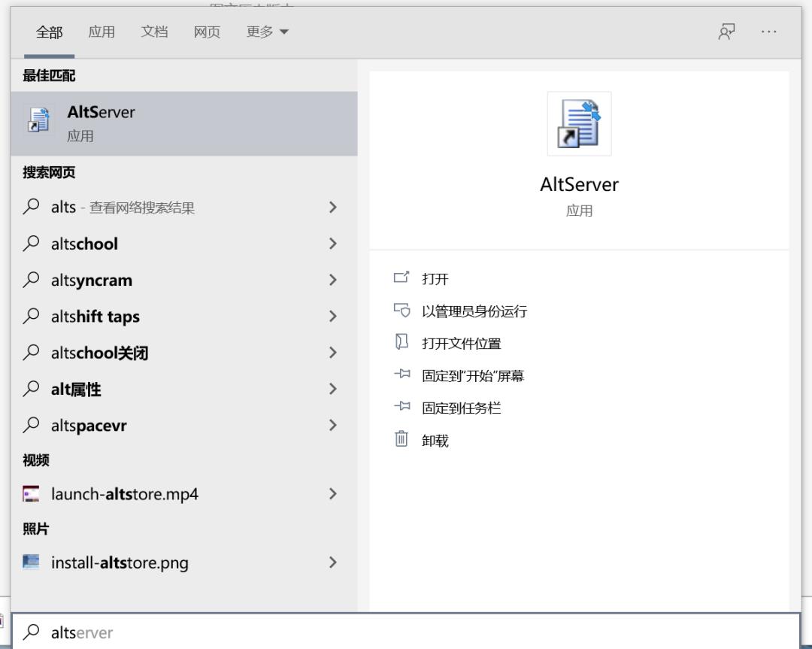Expand the altschool suggestion arrow
812x649 pixels.
click(x=334, y=244)
